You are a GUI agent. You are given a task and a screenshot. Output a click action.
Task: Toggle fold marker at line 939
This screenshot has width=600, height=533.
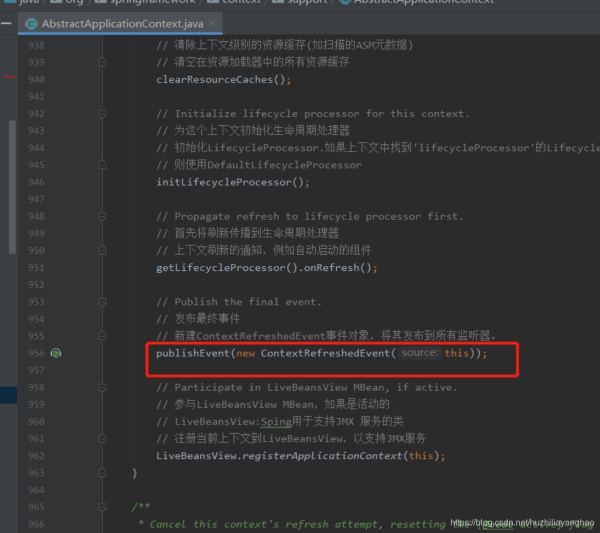[x=102, y=62]
